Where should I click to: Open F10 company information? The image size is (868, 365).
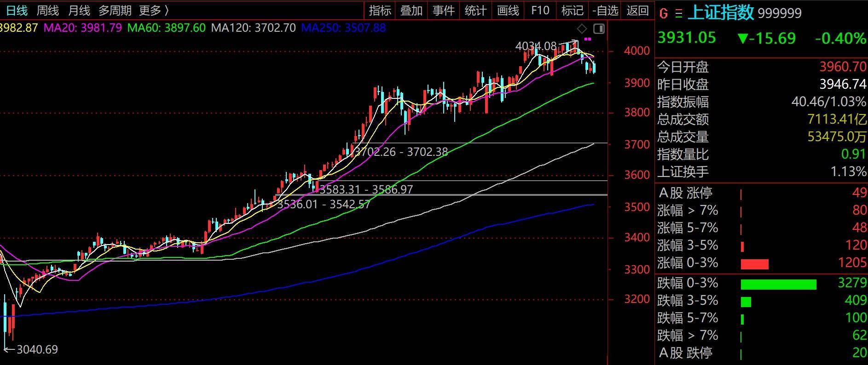(540, 10)
